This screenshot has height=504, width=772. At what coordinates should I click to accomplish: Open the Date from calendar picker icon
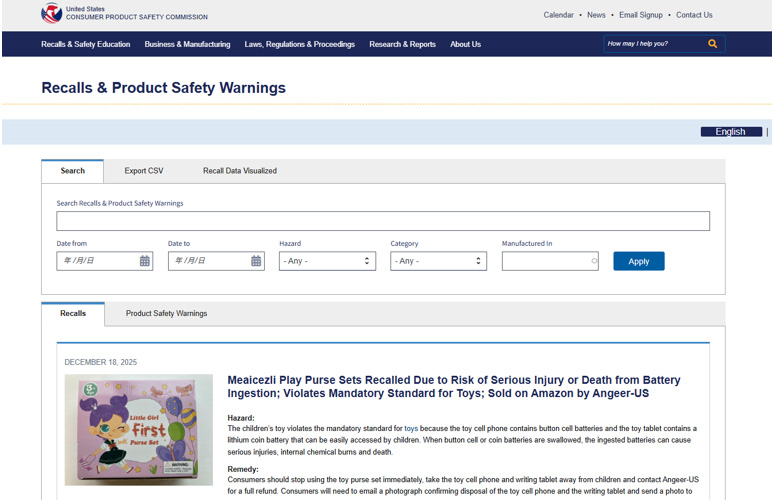145,261
